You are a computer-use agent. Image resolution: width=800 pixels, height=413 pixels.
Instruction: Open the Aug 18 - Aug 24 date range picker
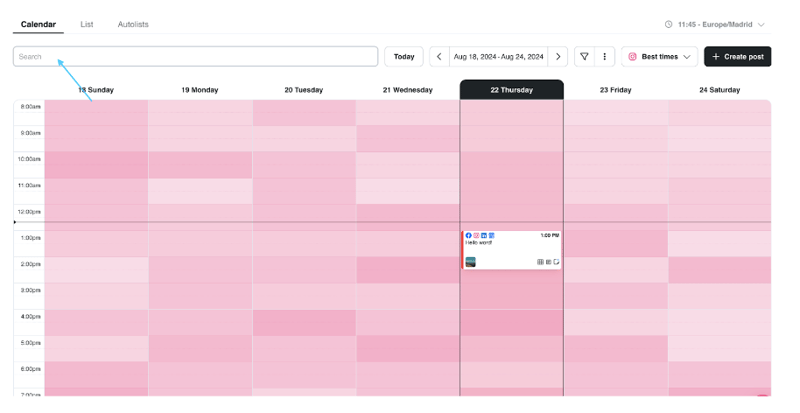(498, 57)
